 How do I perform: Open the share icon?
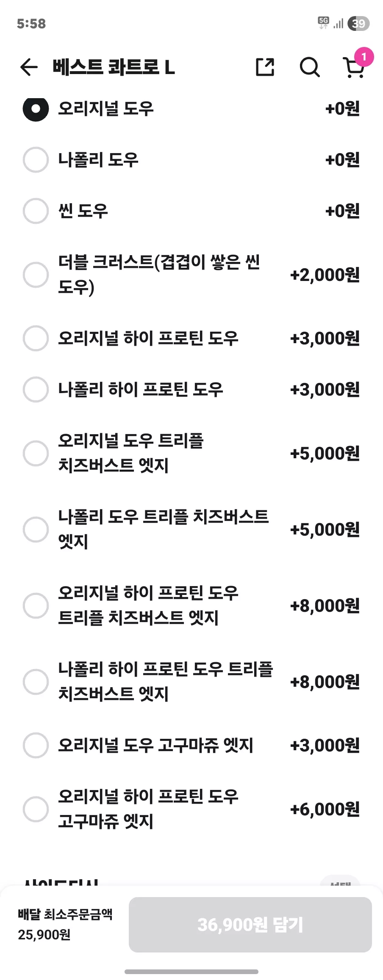click(265, 67)
